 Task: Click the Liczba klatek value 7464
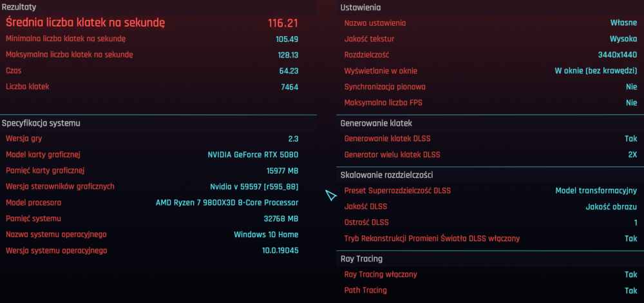click(x=289, y=86)
